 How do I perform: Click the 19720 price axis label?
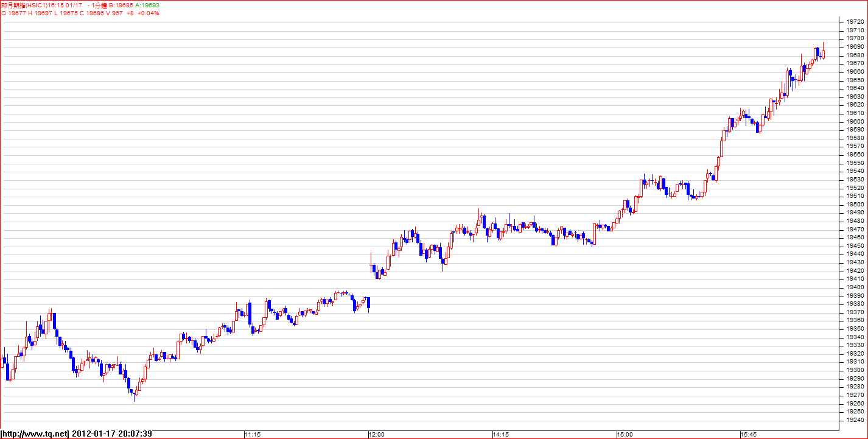(855, 22)
